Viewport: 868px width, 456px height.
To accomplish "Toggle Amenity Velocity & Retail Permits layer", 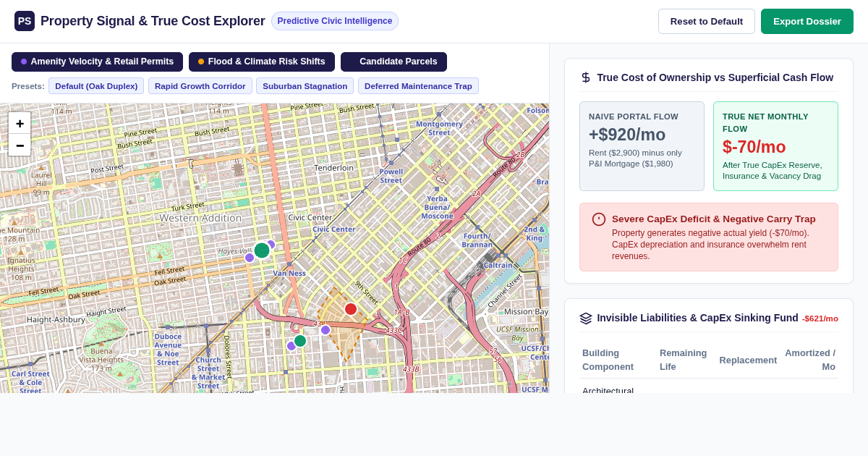I will coord(97,62).
